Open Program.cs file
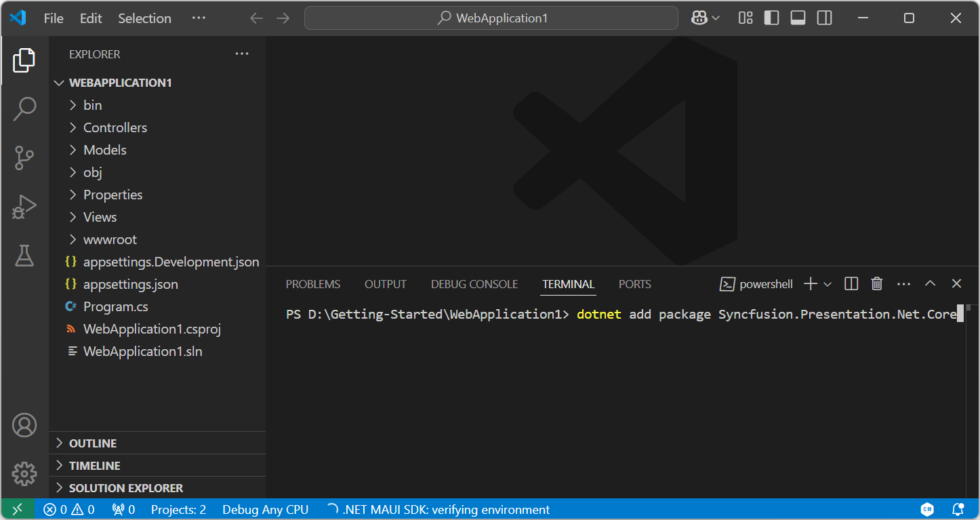Viewport: 980px width, 520px height. (x=157, y=306)
